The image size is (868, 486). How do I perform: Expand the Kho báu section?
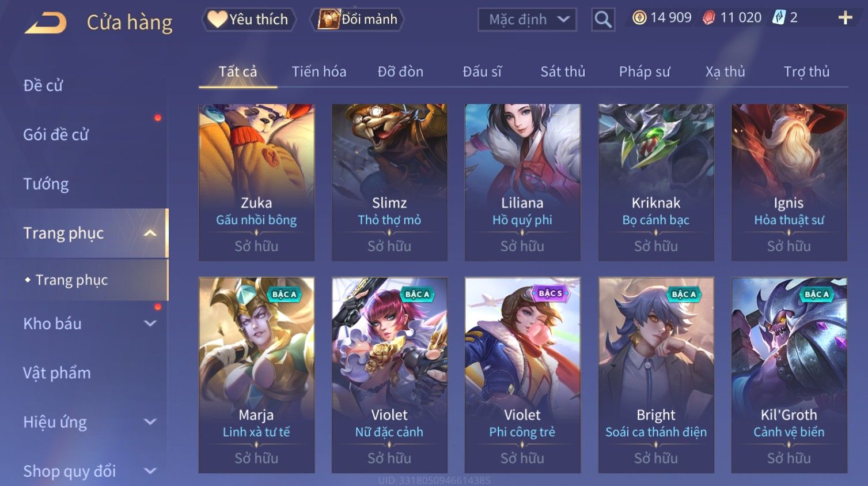pos(150,323)
